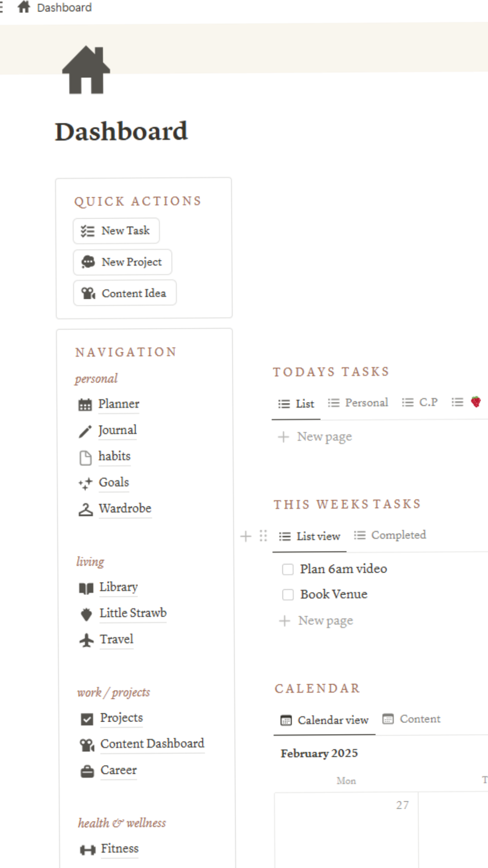The image size is (488, 868).
Task: Open the Little Strawb page link
Action: 133,613
